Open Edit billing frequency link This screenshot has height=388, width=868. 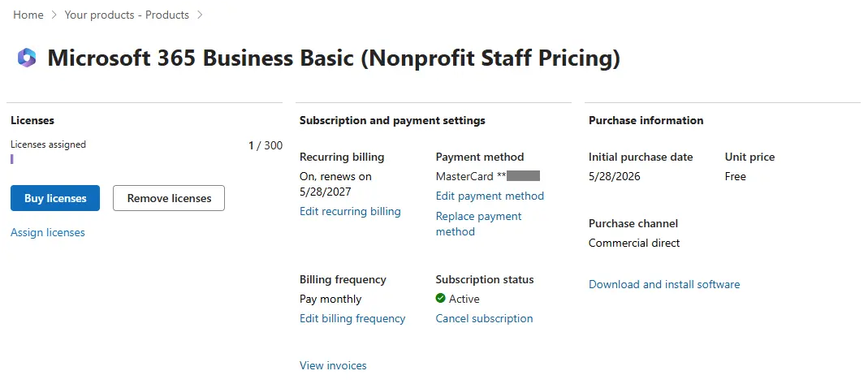pos(352,318)
